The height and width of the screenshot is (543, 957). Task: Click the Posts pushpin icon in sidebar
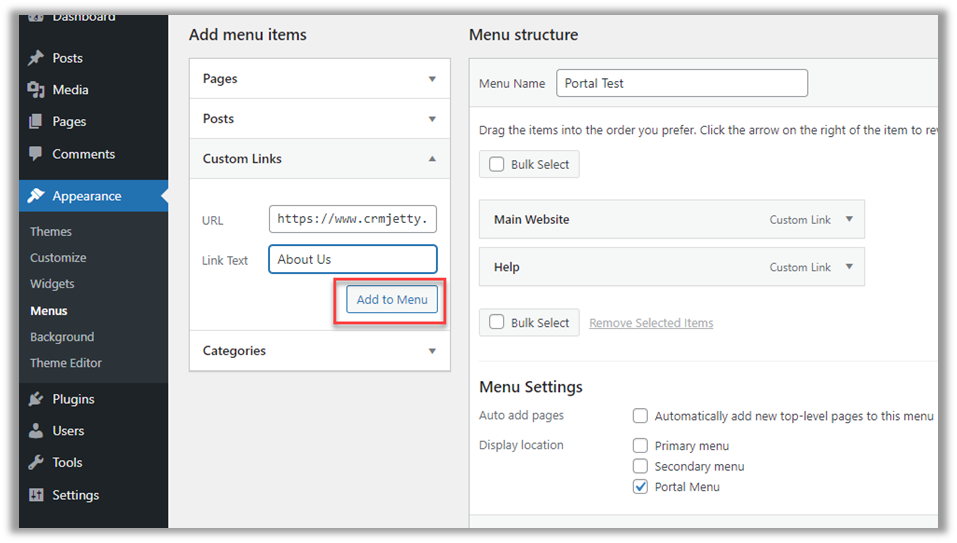tap(37, 58)
